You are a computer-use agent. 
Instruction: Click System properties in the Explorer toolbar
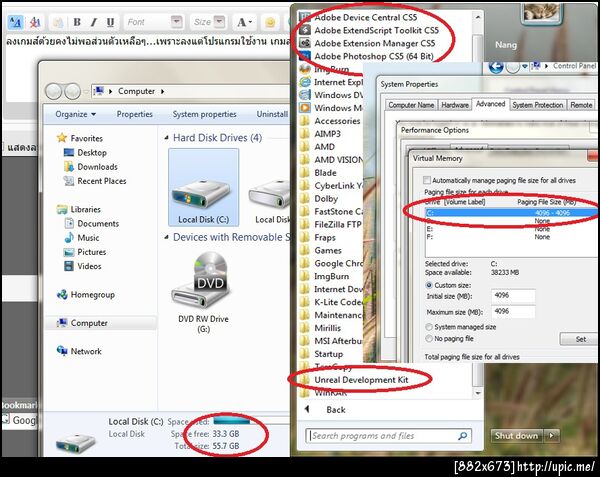click(204, 114)
